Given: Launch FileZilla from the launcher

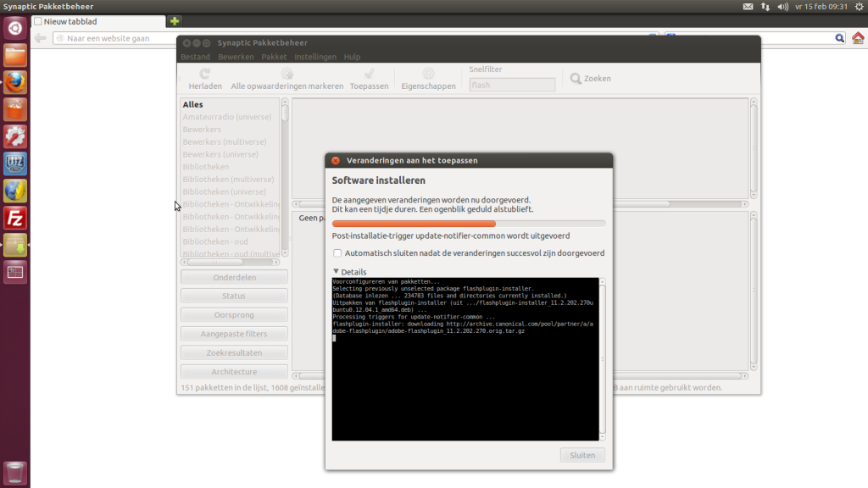Looking at the screenshot, I should click(x=15, y=218).
